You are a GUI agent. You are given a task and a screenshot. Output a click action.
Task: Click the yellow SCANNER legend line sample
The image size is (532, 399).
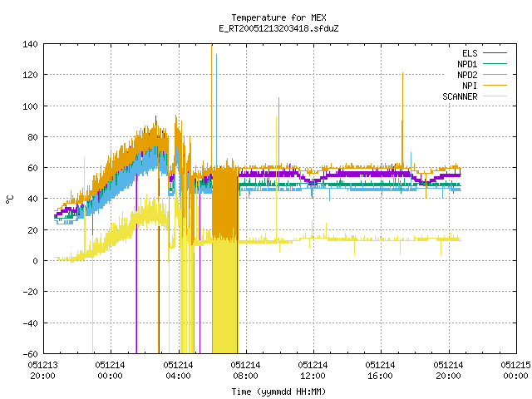pos(495,96)
